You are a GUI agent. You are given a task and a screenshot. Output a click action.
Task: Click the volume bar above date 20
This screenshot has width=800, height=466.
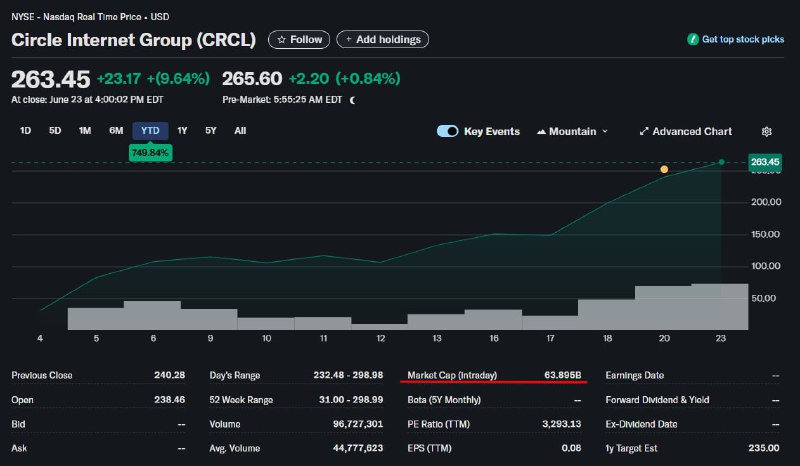click(x=663, y=308)
